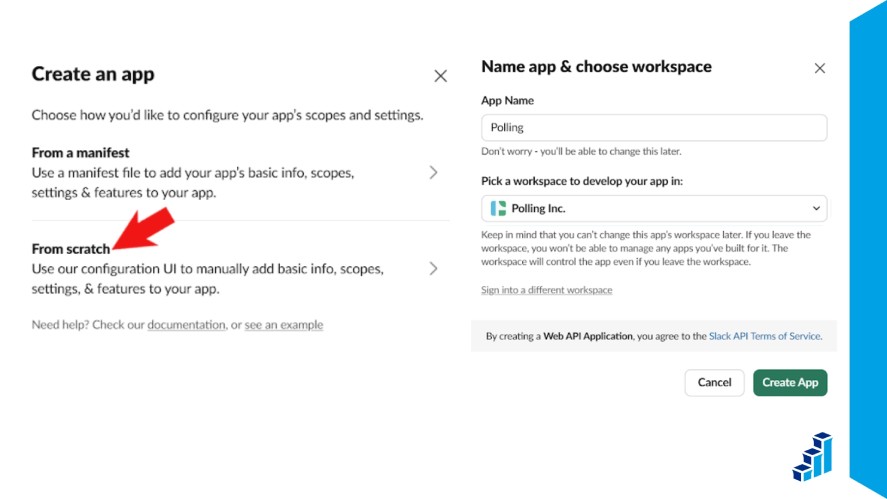Click the 'Pick a workspace to develop your app in:' label
The image size is (887, 499).
(x=582, y=181)
